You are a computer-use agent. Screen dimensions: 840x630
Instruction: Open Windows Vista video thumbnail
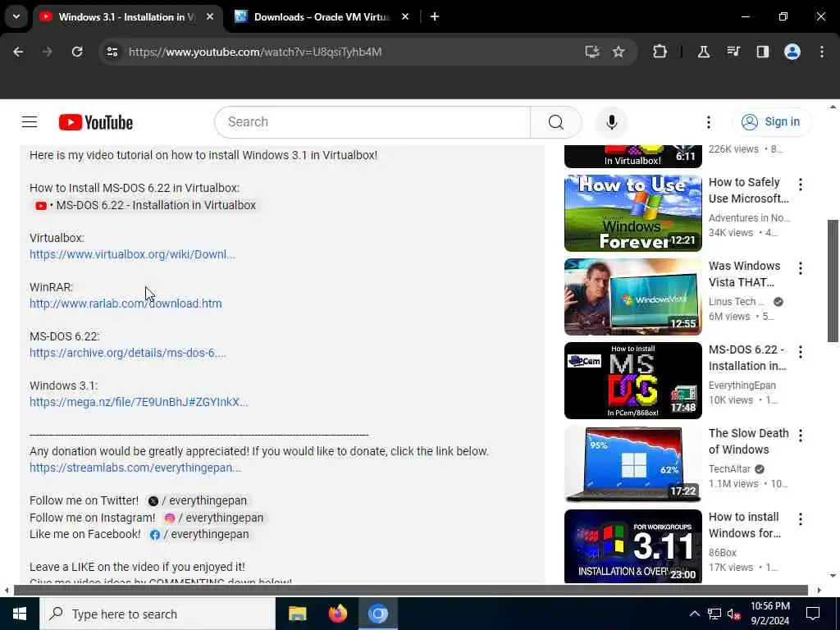(x=632, y=297)
